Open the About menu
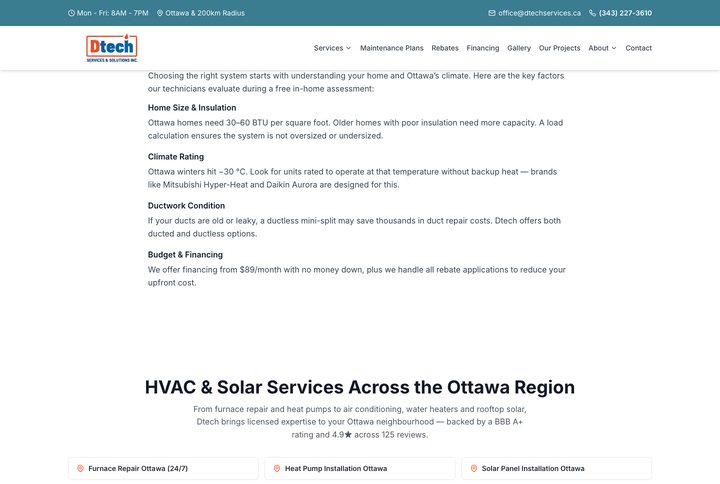720x484 pixels. [602, 48]
